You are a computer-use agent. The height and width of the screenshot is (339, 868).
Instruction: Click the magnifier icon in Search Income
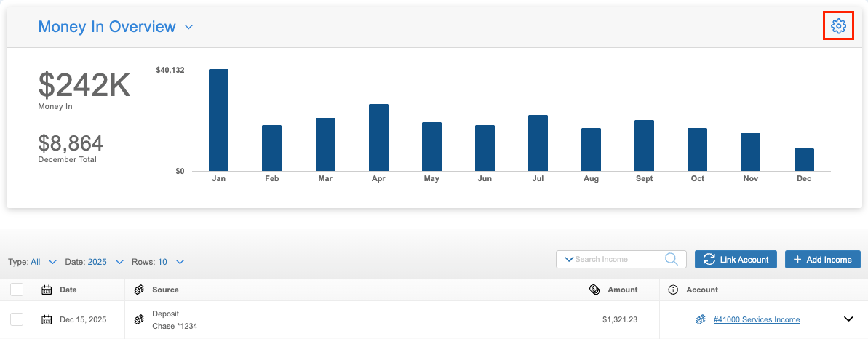click(672, 259)
